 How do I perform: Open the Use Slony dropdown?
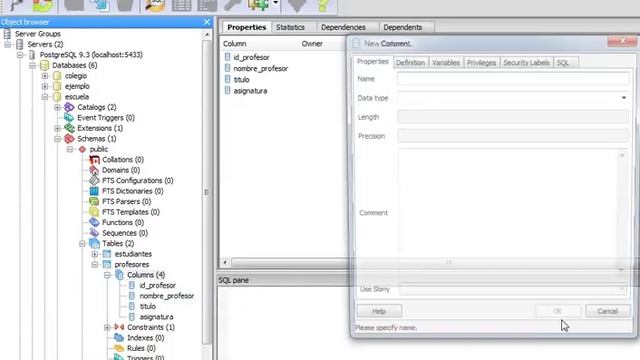pos(621,289)
